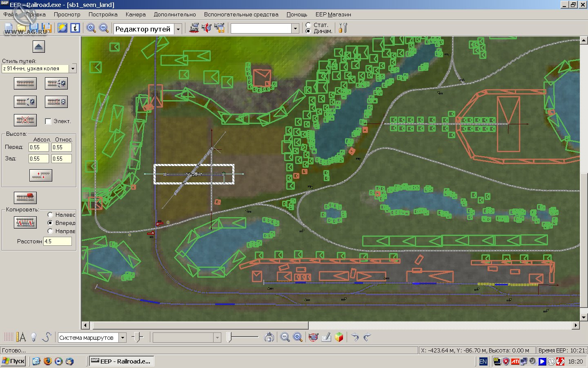The image size is (588, 368).
Task: Open the Вспомогательные средства menu
Action: click(x=241, y=14)
